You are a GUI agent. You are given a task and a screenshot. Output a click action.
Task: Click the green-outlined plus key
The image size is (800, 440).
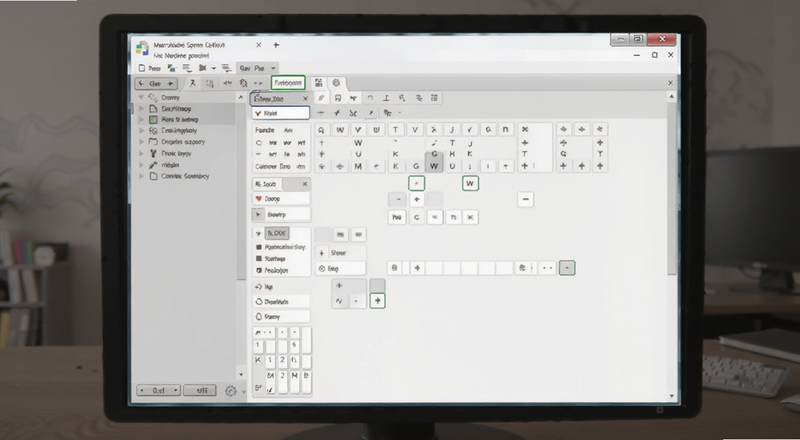click(378, 301)
